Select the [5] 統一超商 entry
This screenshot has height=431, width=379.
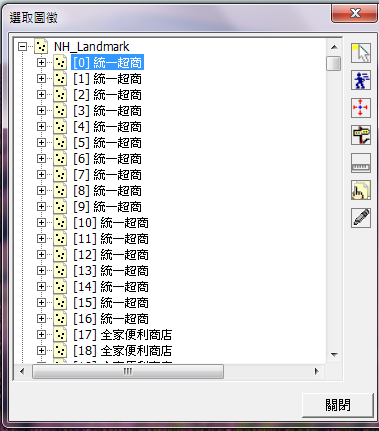[107, 143]
